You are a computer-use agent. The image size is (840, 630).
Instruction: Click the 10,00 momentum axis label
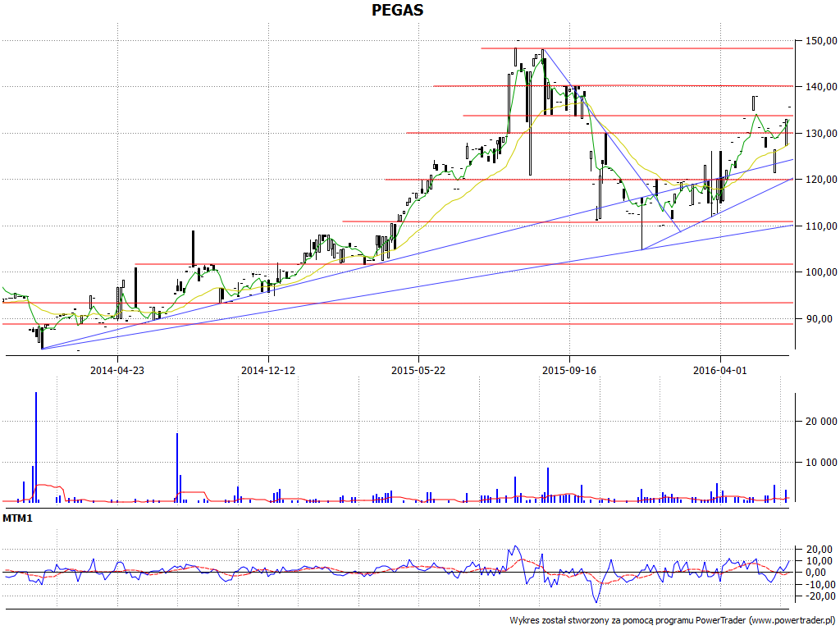(x=819, y=561)
